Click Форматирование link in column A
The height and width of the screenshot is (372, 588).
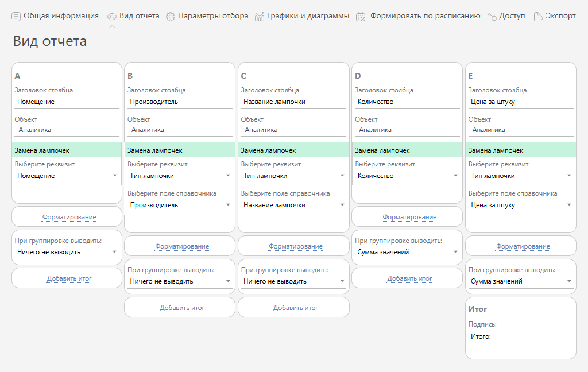click(x=69, y=217)
